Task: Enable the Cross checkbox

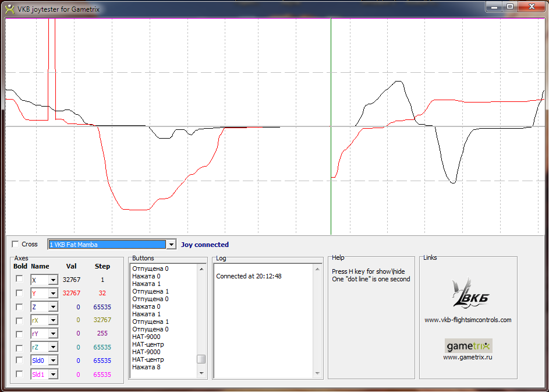Action: 15,244
